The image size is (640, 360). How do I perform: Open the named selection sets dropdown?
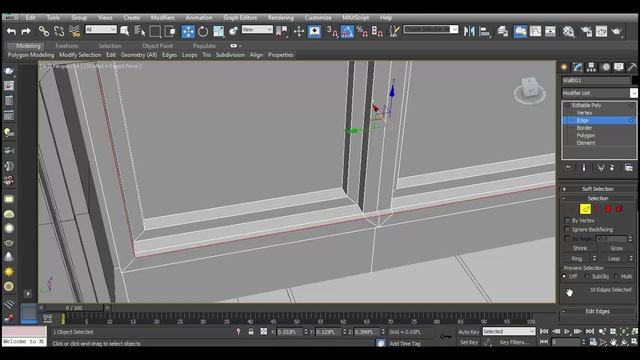coord(431,29)
